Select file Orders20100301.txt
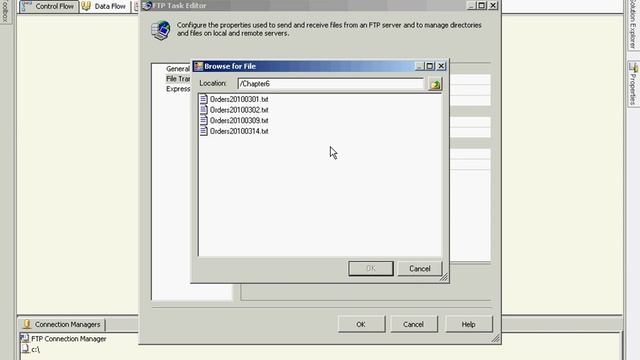Screen dimensions: 640x360 (x=239, y=99)
